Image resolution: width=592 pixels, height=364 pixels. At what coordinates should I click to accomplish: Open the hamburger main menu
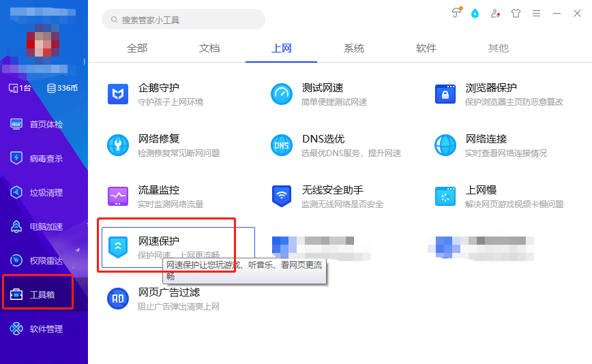536,14
